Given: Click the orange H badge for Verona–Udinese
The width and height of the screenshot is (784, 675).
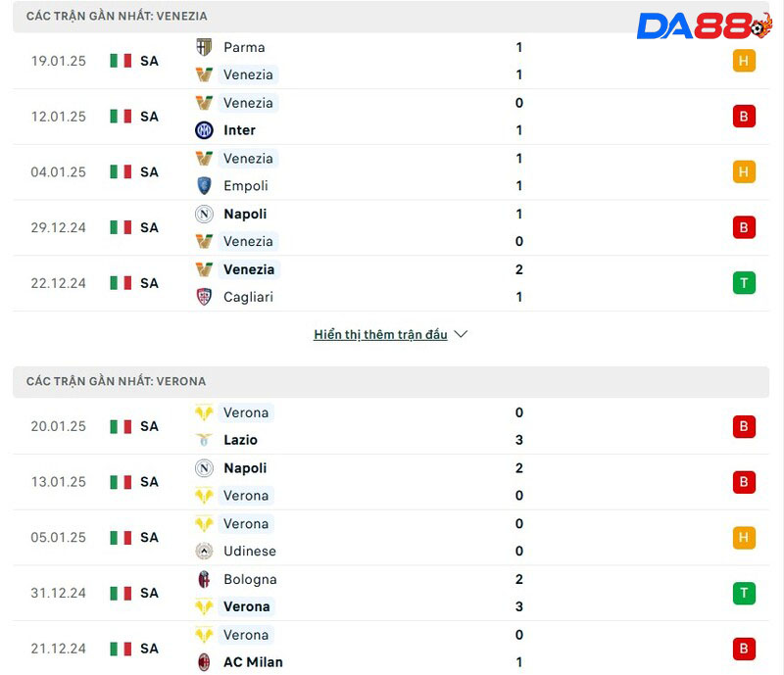Looking at the screenshot, I should [744, 537].
